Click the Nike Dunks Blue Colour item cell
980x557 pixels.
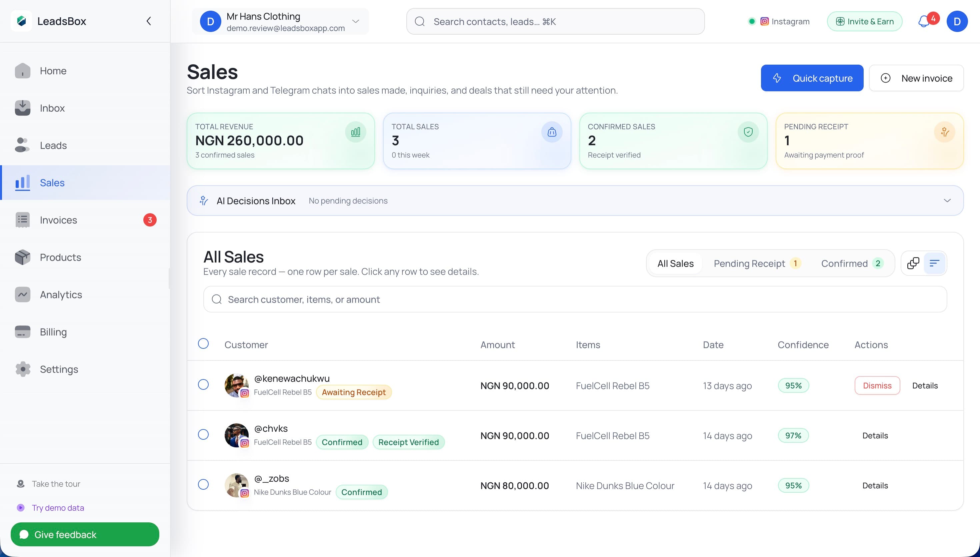tap(625, 486)
